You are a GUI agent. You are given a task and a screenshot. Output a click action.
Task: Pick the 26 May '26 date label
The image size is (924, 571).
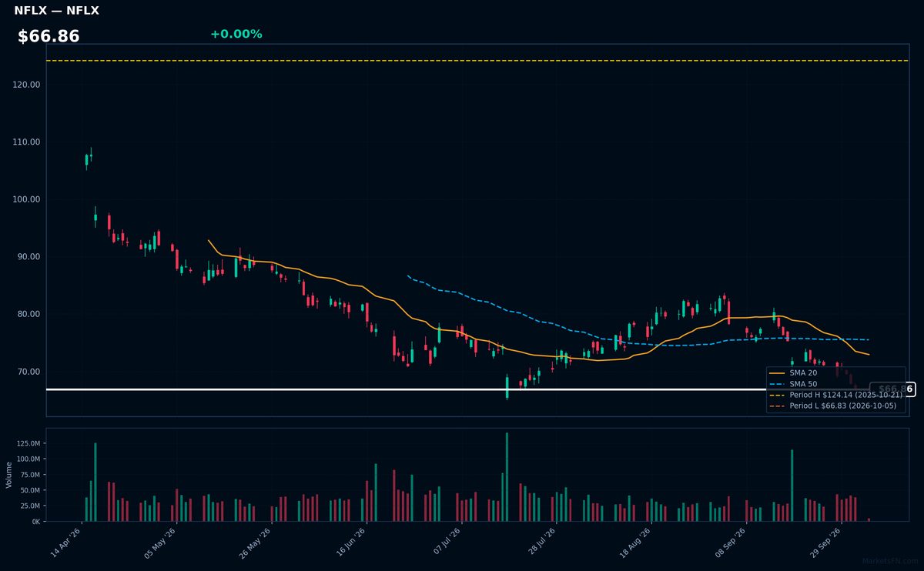point(255,543)
